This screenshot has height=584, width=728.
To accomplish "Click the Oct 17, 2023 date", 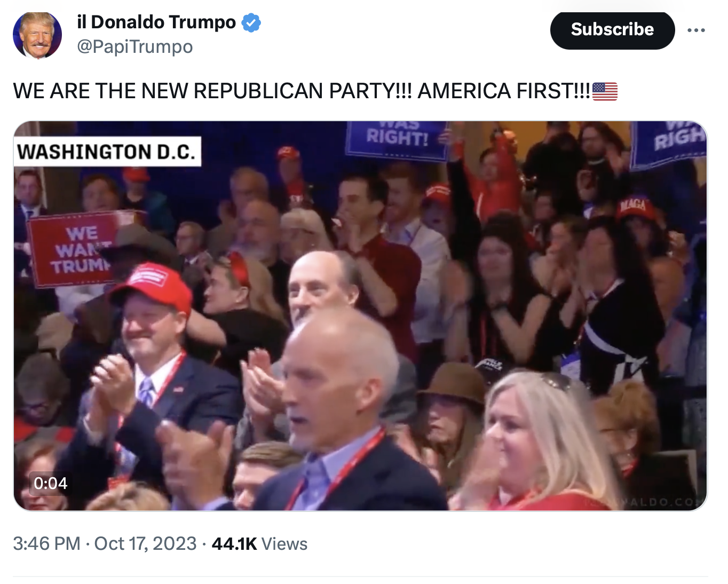I will (146, 543).
